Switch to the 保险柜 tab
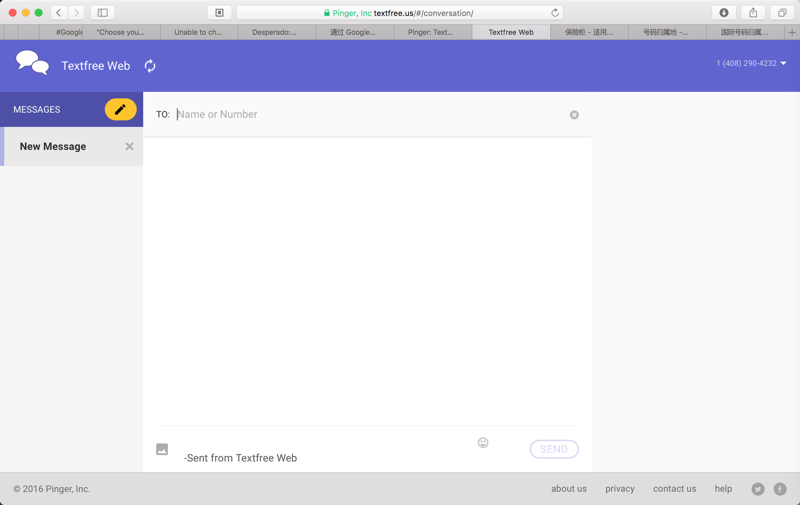 (x=589, y=32)
